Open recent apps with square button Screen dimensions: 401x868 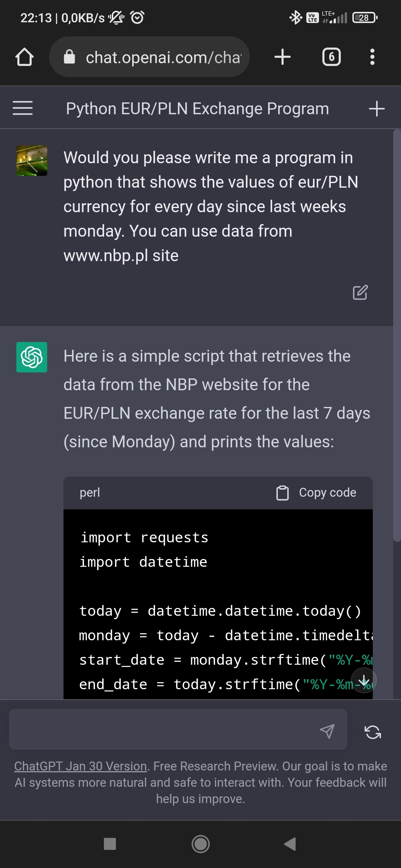pyautogui.click(x=110, y=844)
